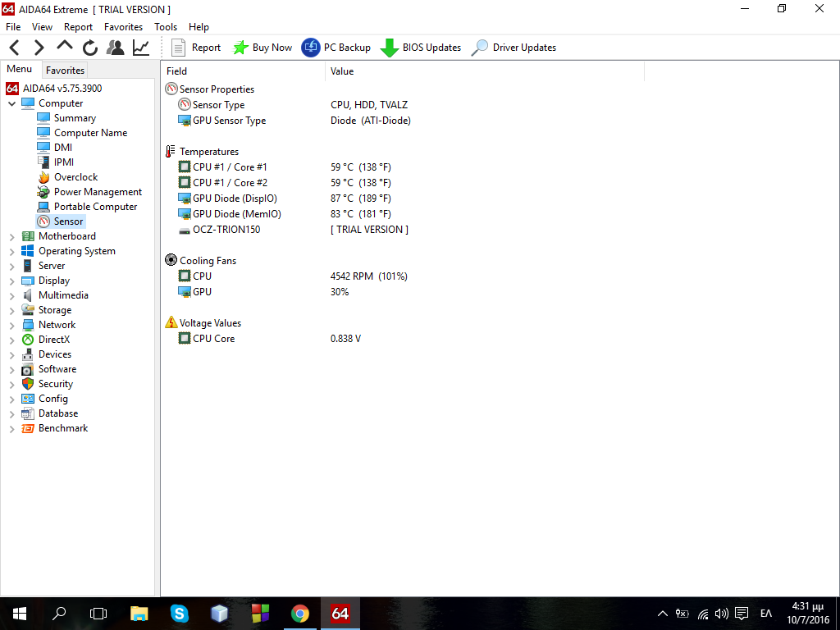Select the Menu tab
Image resolution: width=840 pixels, height=630 pixels.
[x=20, y=69]
